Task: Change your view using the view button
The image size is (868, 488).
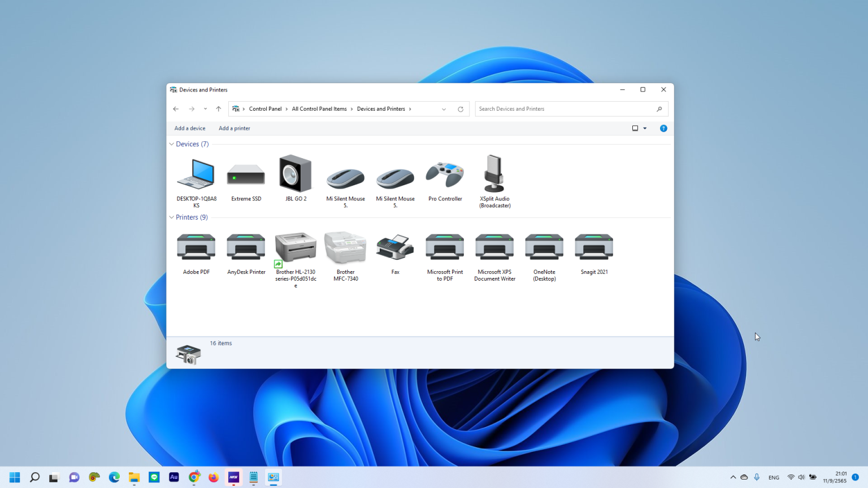Action: [635, 128]
